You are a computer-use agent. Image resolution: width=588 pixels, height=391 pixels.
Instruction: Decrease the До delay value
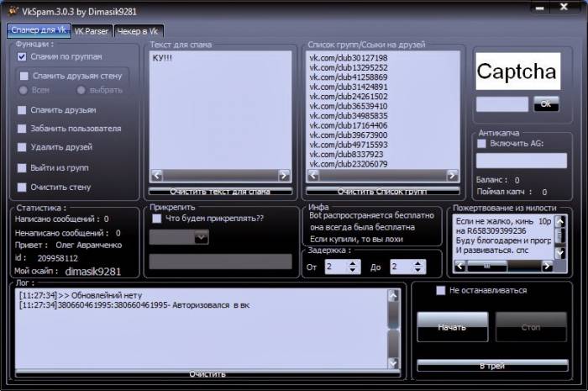[417, 270]
